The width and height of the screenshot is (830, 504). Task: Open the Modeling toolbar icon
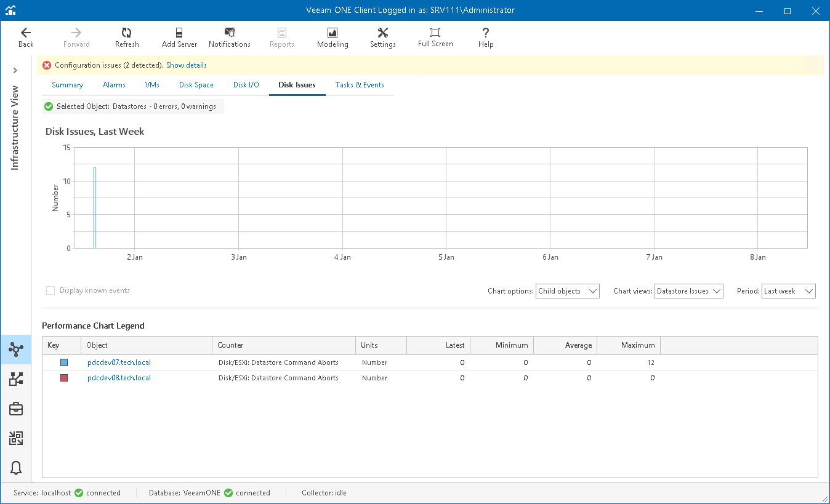coord(332,33)
